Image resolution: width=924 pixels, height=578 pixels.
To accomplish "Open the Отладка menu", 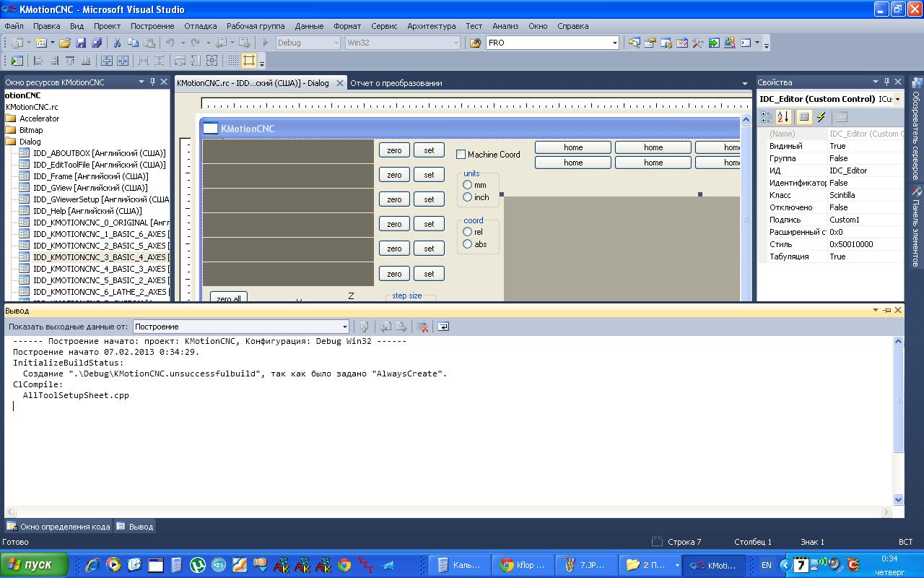I will (200, 26).
